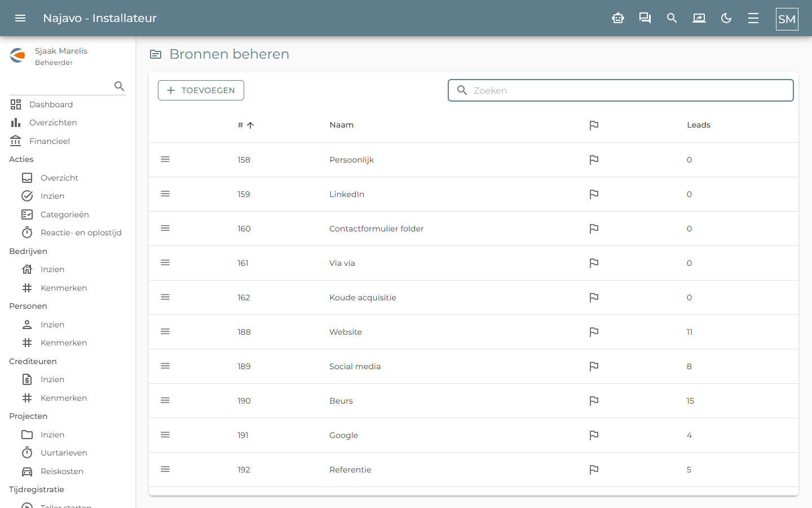Focus the Zoeken search field
The height and width of the screenshot is (508, 812).
coord(621,90)
